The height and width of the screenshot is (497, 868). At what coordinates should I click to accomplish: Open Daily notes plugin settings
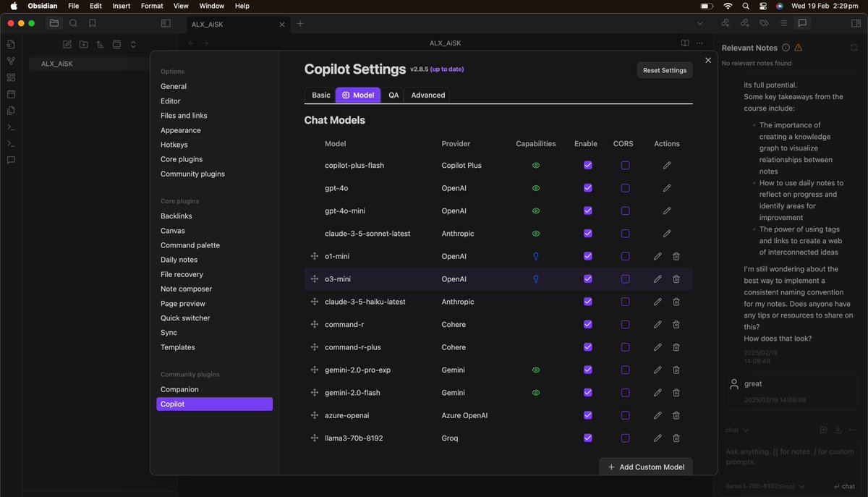pos(179,260)
